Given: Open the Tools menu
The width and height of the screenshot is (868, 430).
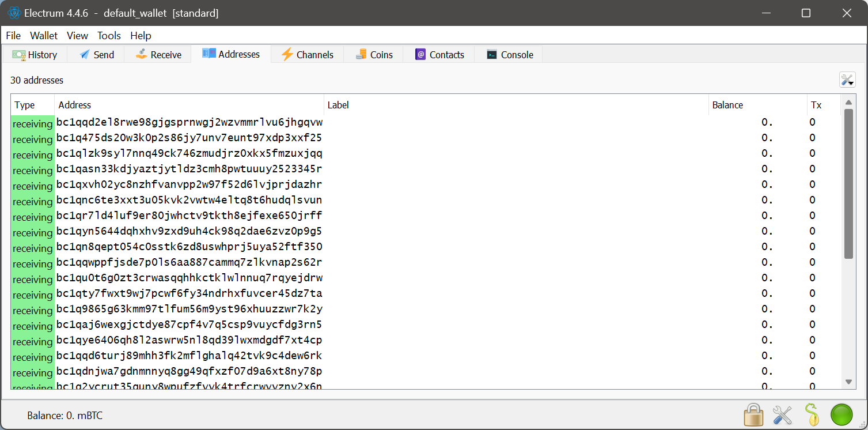Looking at the screenshot, I should tap(109, 36).
